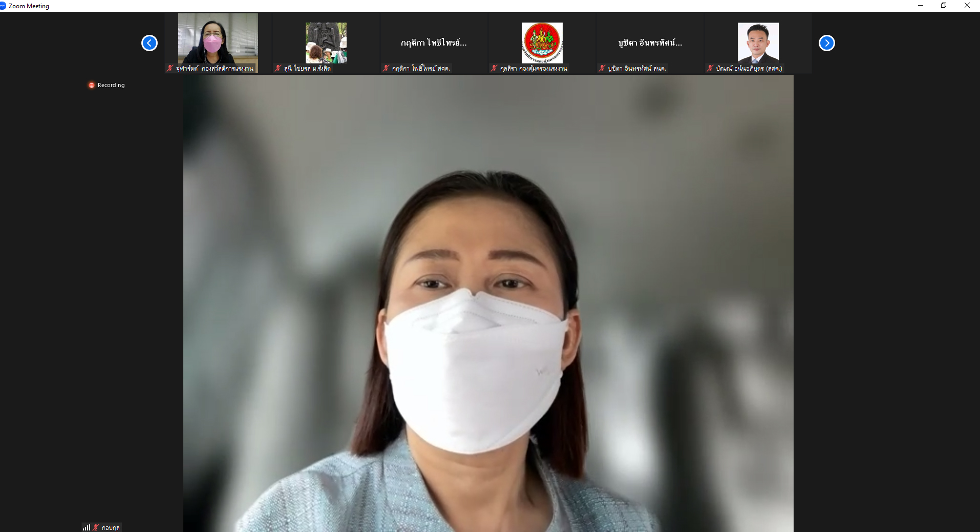Click name label สุนี ไชยรส ม.รังสิต
Image resolution: width=980 pixels, height=532 pixels.
[x=307, y=68]
